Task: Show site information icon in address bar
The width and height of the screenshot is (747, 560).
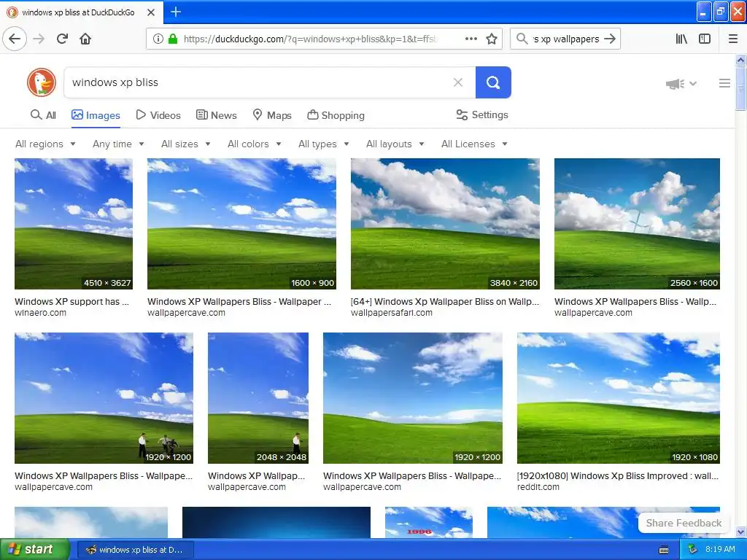Action: [158, 39]
